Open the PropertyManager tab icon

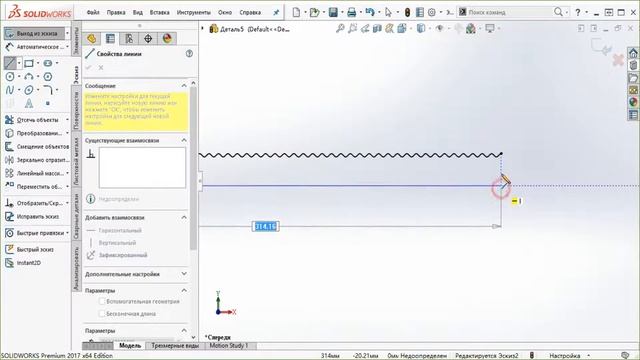pos(110,39)
